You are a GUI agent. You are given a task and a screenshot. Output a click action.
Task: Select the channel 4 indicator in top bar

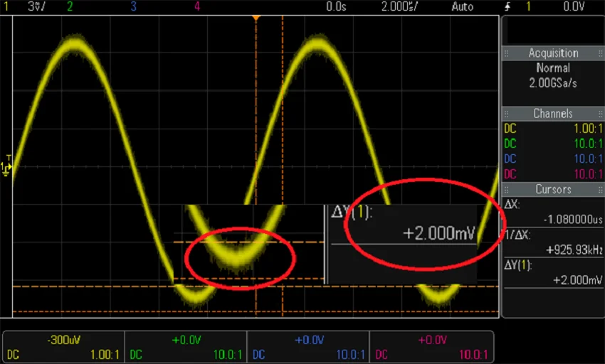197,6
